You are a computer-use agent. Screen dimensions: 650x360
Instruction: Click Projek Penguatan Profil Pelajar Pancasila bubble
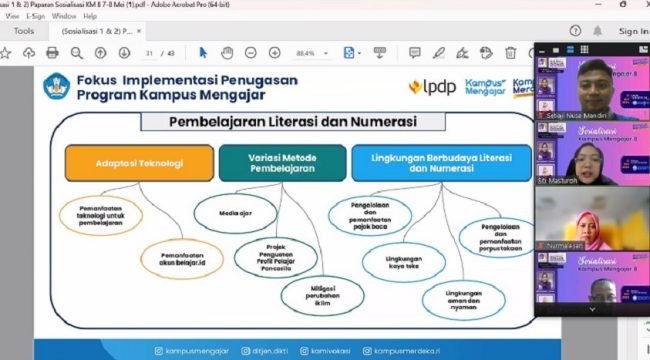click(x=276, y=258)
